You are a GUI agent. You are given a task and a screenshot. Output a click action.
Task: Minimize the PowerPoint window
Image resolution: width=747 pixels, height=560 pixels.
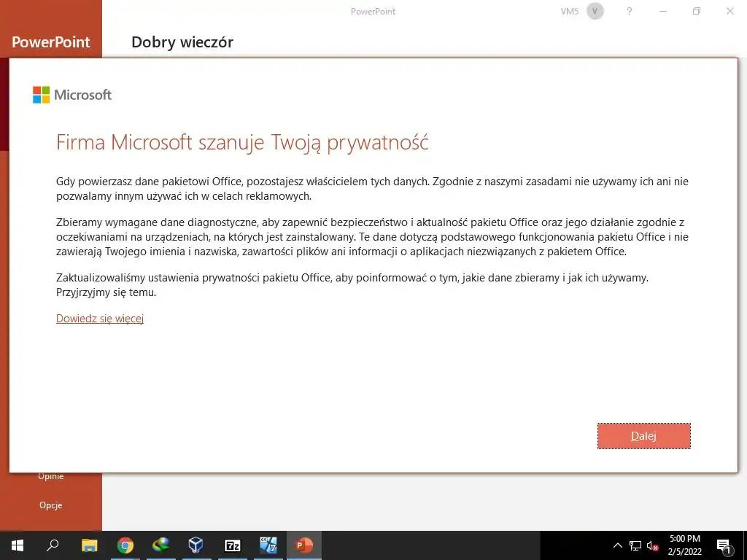coord(662,12)
